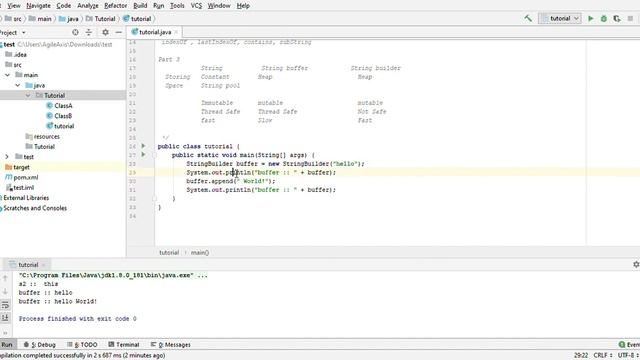
Task: Open the Window menu
Action: (219, 6)
